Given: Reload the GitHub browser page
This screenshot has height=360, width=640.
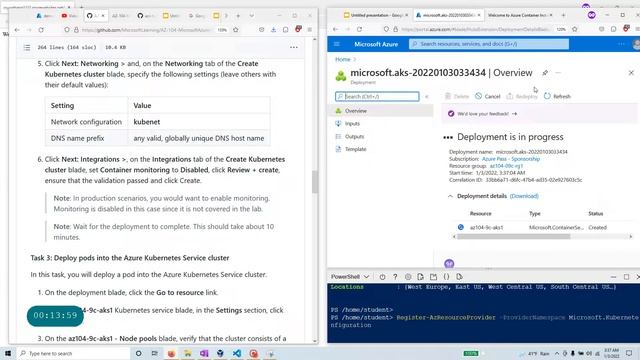Looking at the screenshot, I should coord(41,30).
